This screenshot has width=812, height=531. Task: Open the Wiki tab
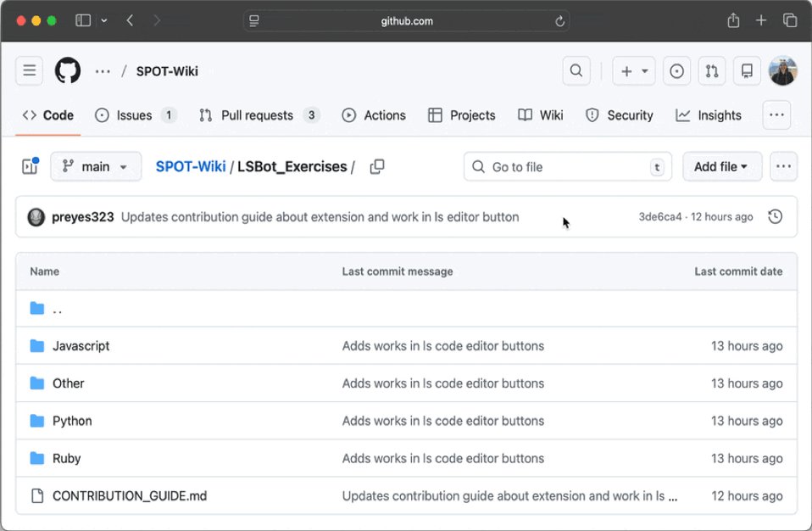point(541,115)
